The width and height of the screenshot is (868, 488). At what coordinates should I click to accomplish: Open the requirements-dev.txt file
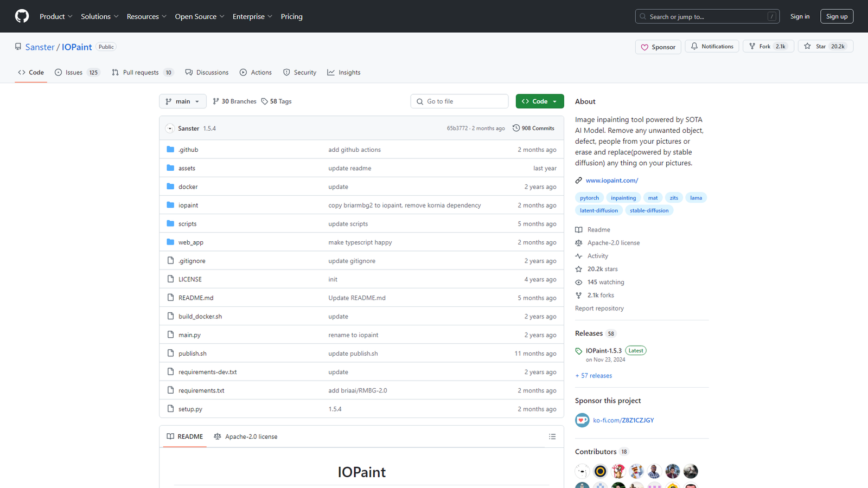[208, 372]
